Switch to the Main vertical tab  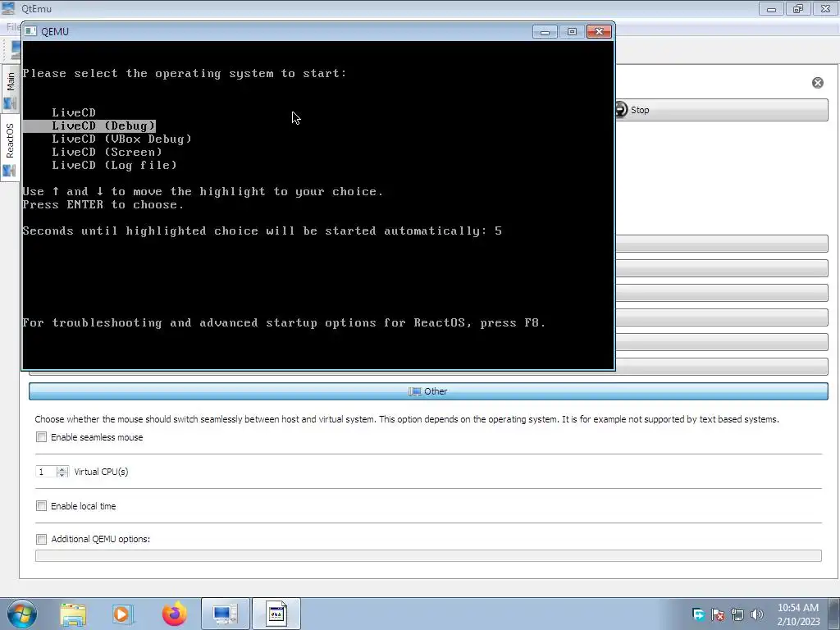[10, 89]
